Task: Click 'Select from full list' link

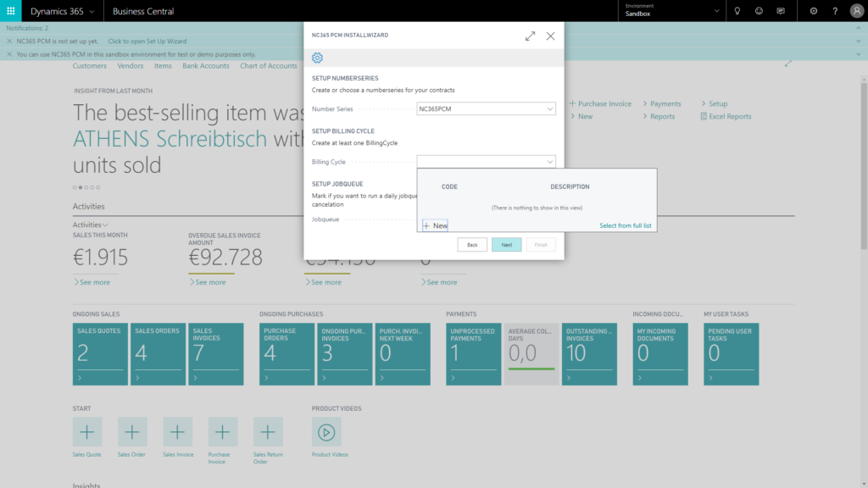Action: click(x=625, y=225)
